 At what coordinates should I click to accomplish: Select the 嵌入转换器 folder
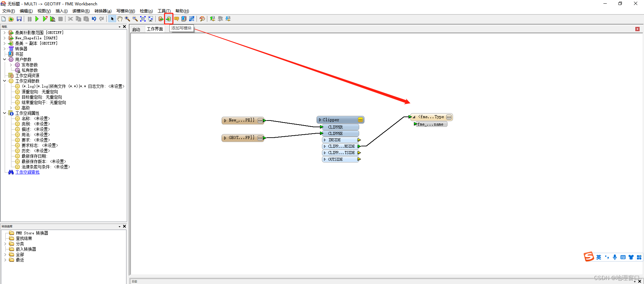coord(26,249)
